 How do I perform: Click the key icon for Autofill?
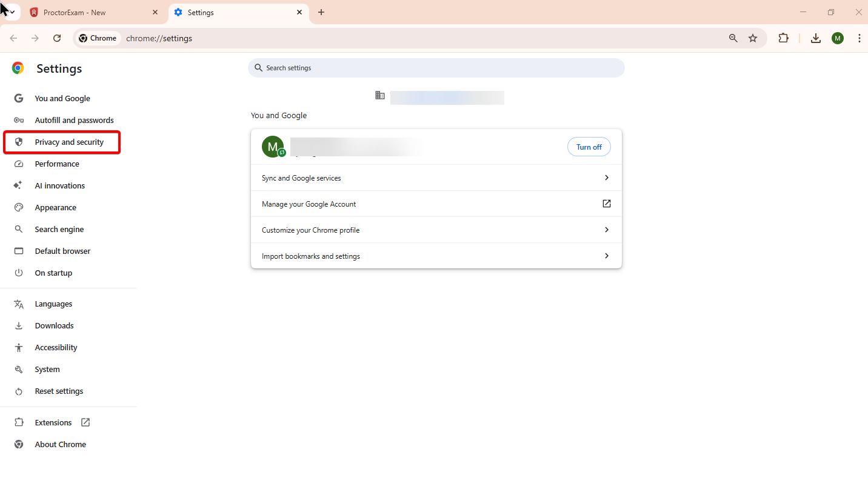pyautogui.click(x=19, y=120)
